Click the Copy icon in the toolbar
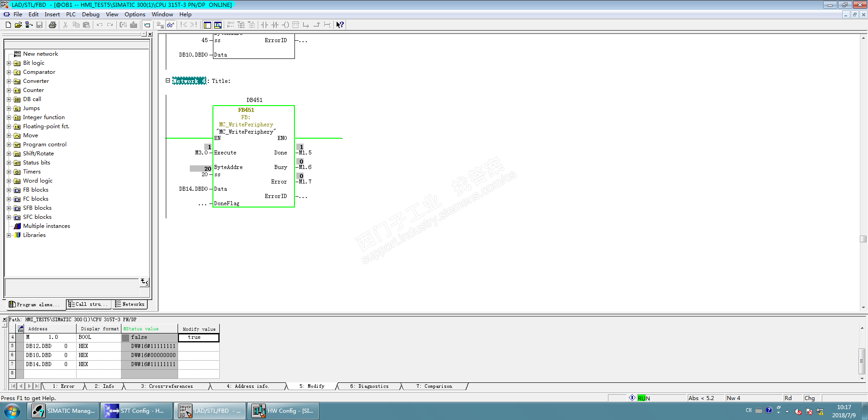The image size is (868, 420). click(x=76, y=25)
